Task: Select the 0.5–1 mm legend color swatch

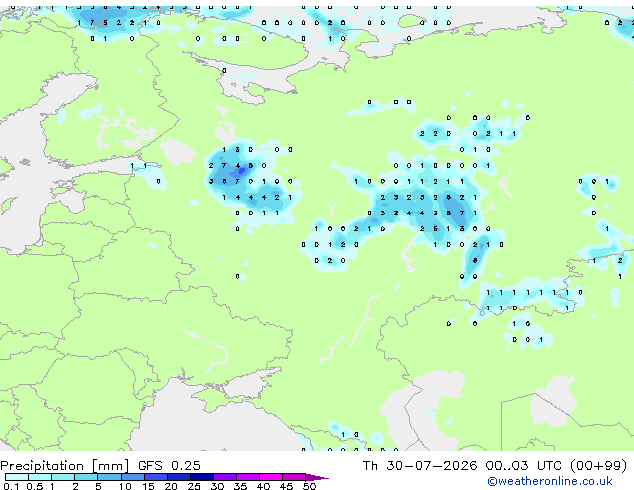Action: click(40, 477)
